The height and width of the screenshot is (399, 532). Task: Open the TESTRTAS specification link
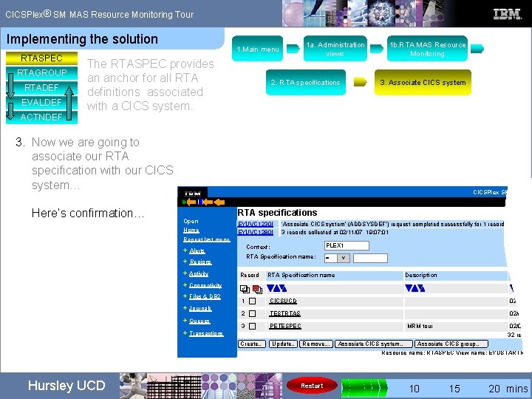285,313
